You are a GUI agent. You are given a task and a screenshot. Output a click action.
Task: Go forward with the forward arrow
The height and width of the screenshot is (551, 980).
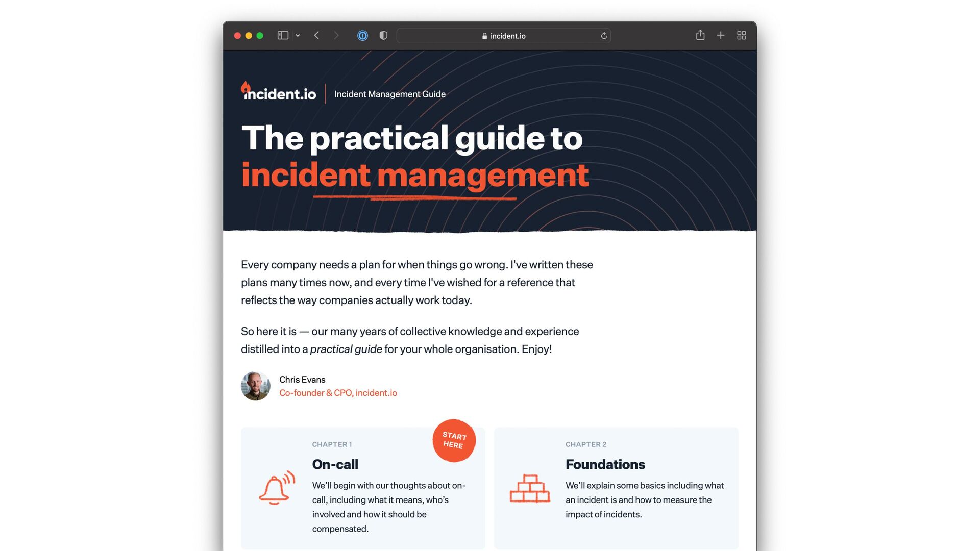pos(336,35)
